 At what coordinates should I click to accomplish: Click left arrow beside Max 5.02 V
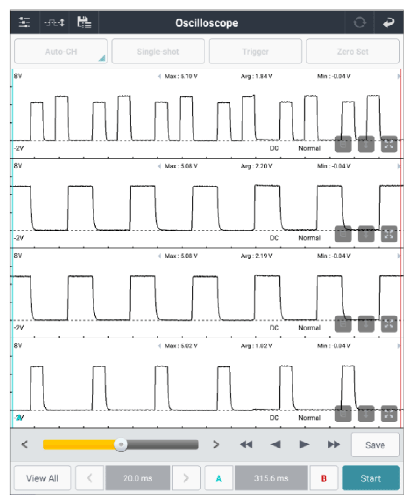(x=159, y=346)
